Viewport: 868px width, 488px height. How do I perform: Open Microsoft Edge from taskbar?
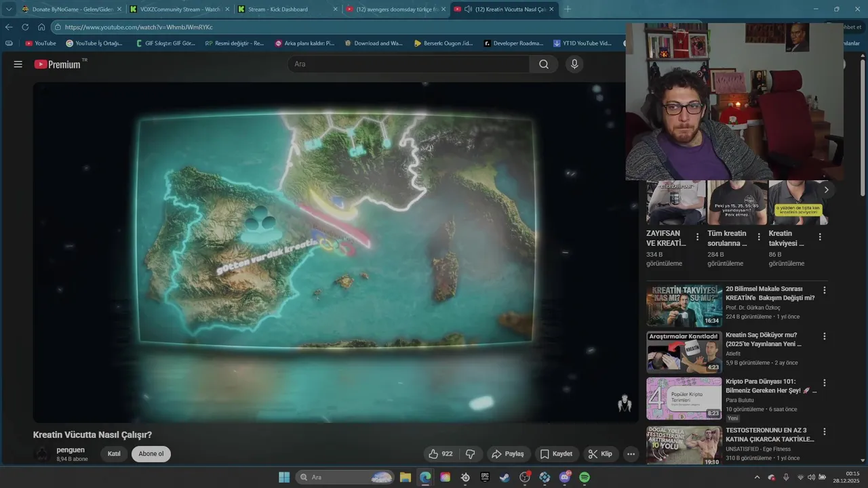click(x=425, y=477)
